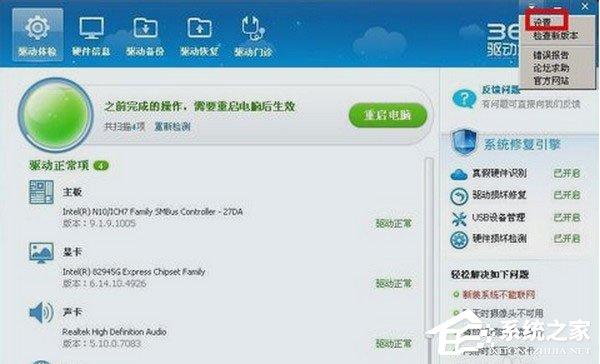600x364 pixels.
Task: Click the 驱动损坏修复 circular icon
Action: point(459,197)
